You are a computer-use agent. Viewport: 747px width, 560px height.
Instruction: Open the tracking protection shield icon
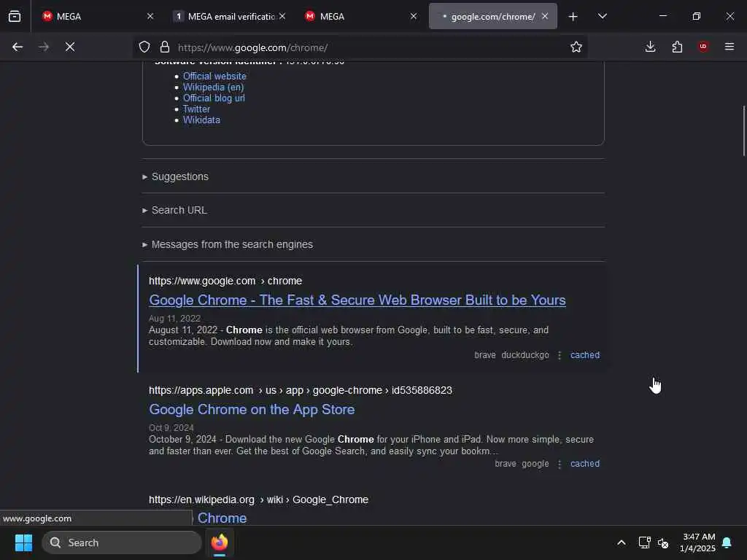pyautogui.click(x=144, y=47)
